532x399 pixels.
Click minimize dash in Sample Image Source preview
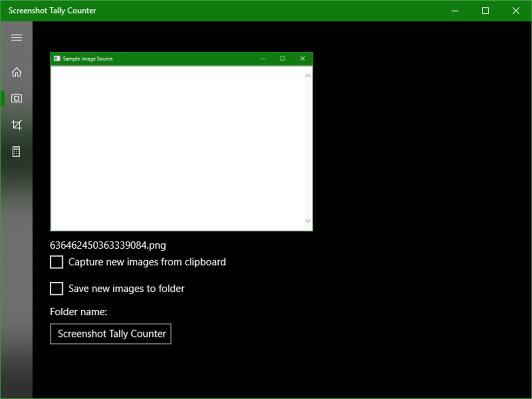(263, 59)
